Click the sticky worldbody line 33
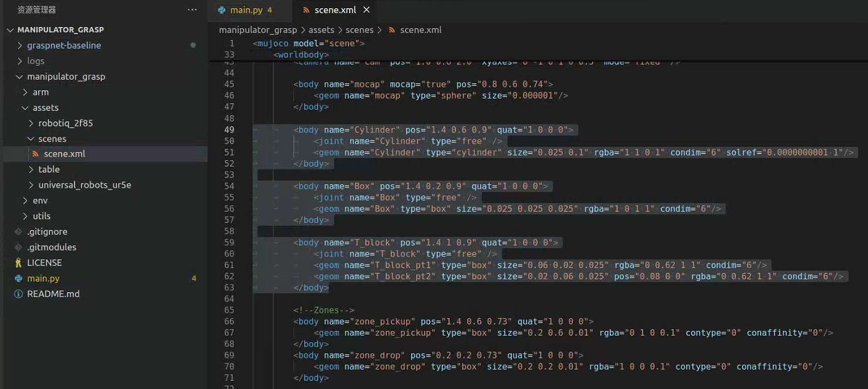 coord(301,55)
